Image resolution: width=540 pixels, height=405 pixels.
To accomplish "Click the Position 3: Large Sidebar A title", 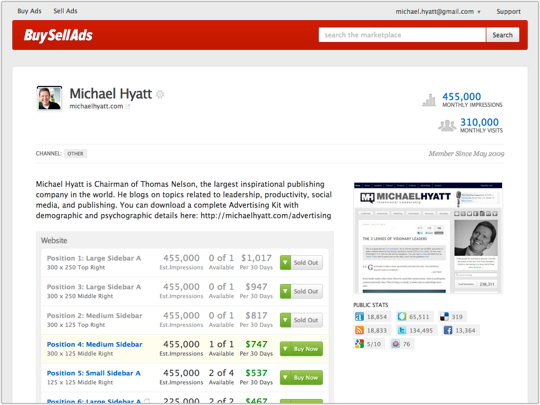I will pos(94,287).
